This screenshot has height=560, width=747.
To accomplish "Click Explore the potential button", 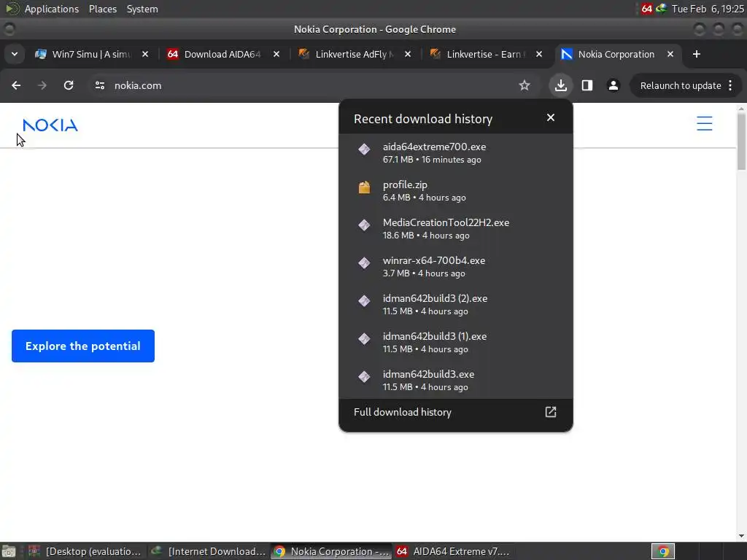I will click(x=83, y=346).
